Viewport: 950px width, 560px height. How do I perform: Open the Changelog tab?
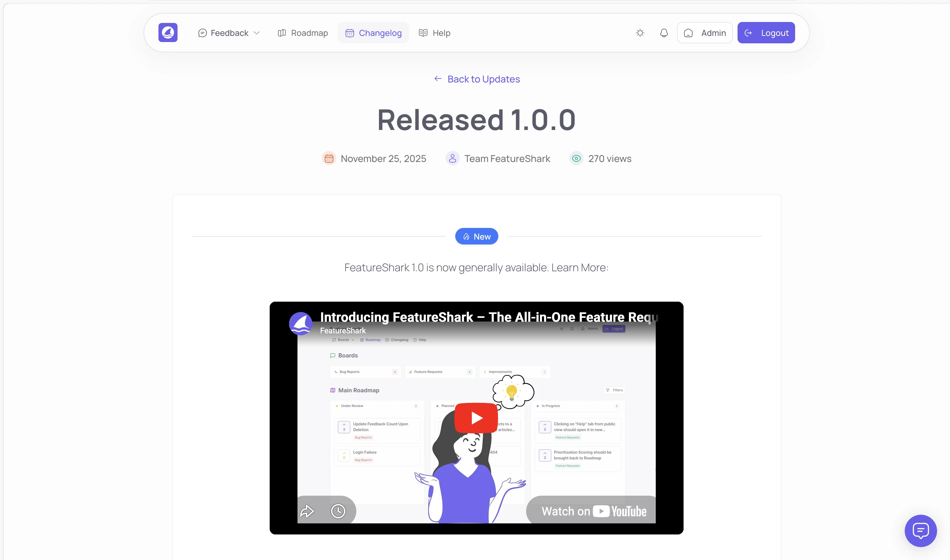point(373,33)
